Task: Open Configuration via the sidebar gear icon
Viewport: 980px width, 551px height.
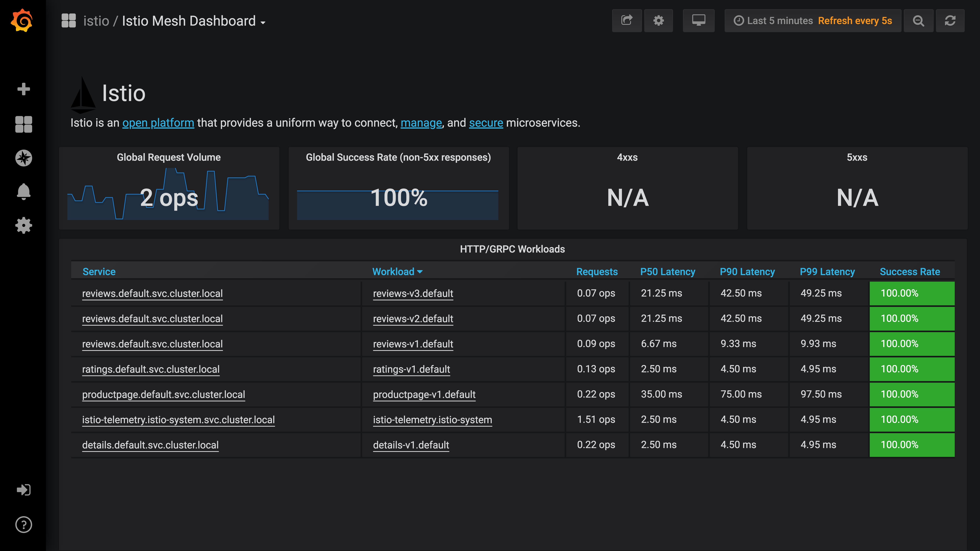Action: point(24,225)
